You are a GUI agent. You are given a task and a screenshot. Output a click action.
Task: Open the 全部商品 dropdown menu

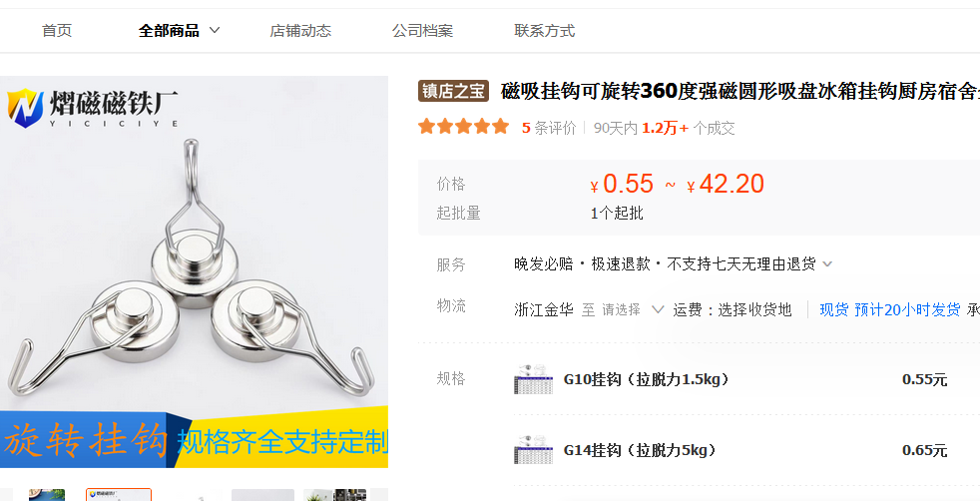(179, 31)
